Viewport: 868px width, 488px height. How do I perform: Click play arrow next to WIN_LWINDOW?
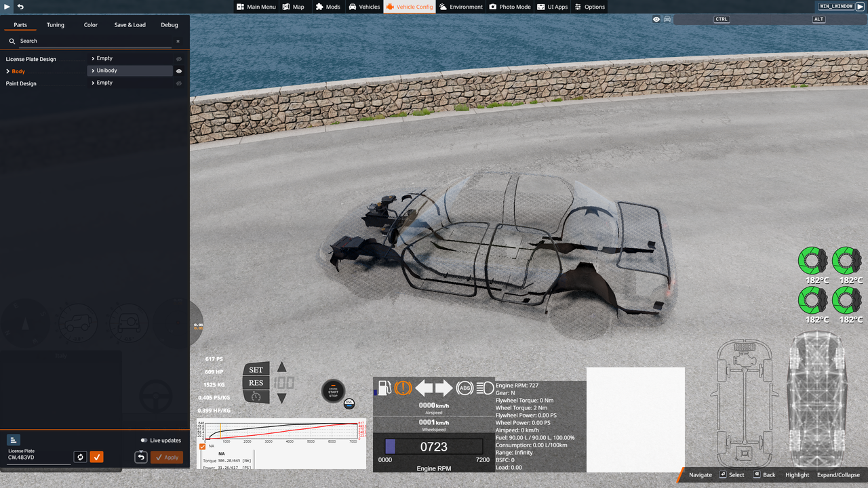point(861,6)
